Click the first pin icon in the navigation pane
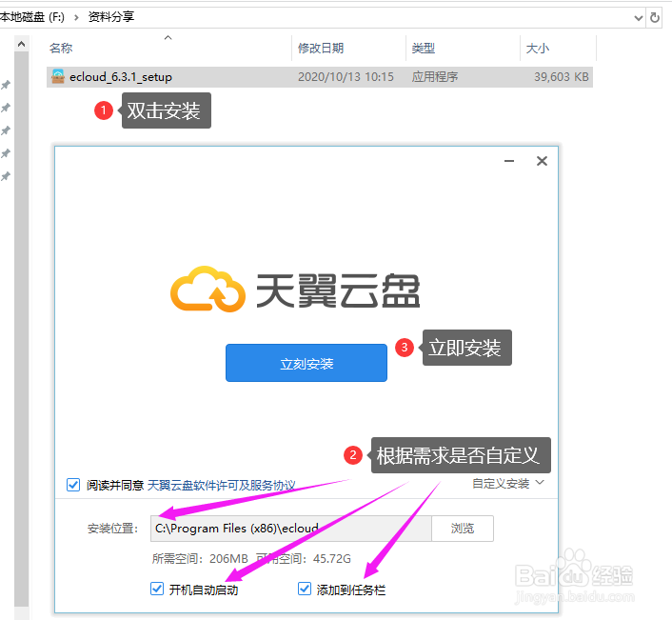Image resolution: width=672 pixels, height=620 pixels. [x=6, y=85]
